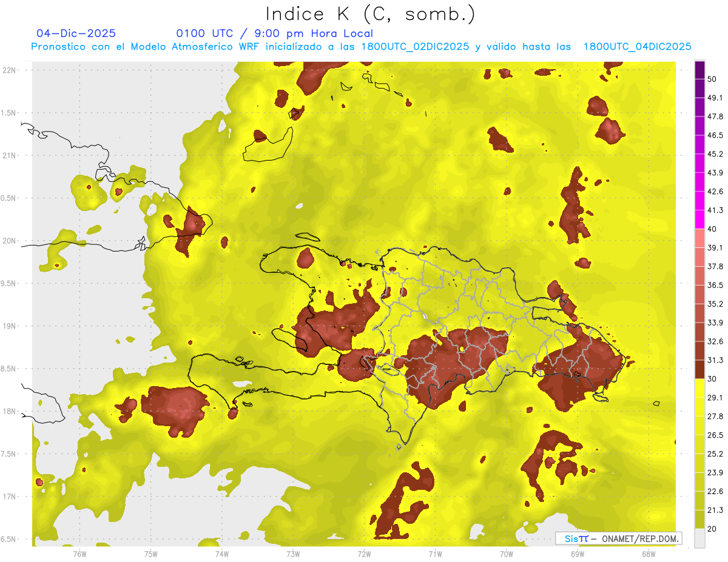Click the color bar label '26.5'
Image resolution: width=728 pixels, height=562 pixels.
click(715, 435)
